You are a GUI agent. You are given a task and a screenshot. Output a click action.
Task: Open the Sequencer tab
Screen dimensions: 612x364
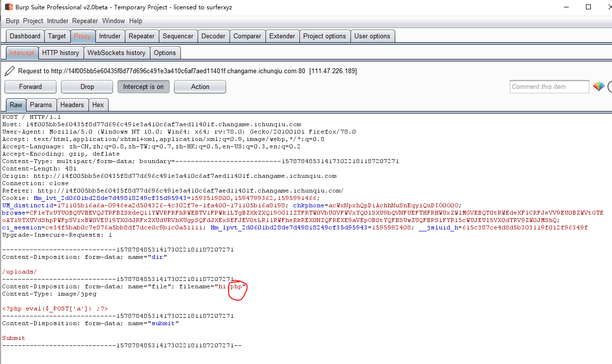(178, 36)
